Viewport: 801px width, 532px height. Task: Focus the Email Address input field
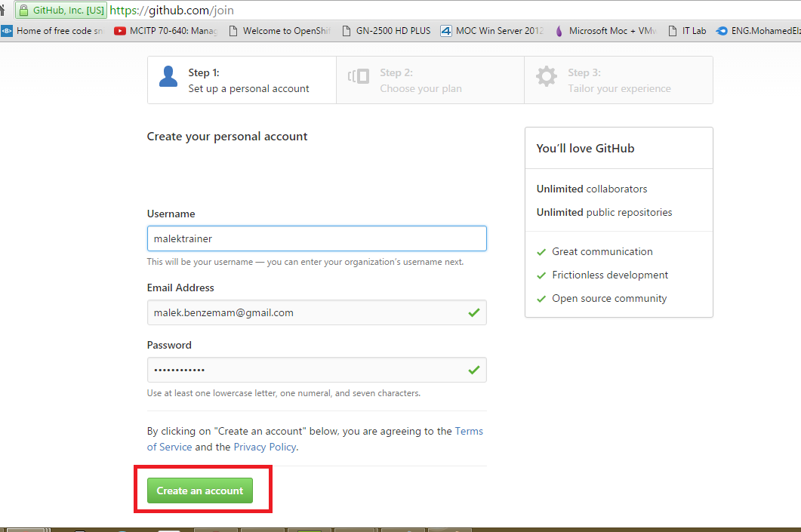(317, 312)
